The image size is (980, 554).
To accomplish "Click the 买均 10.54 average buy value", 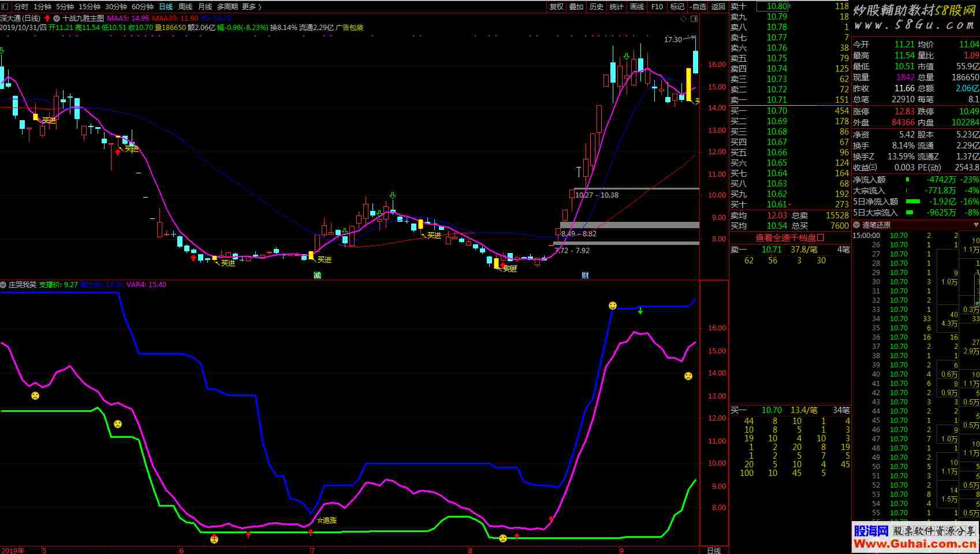I will [x=777, y=226].
